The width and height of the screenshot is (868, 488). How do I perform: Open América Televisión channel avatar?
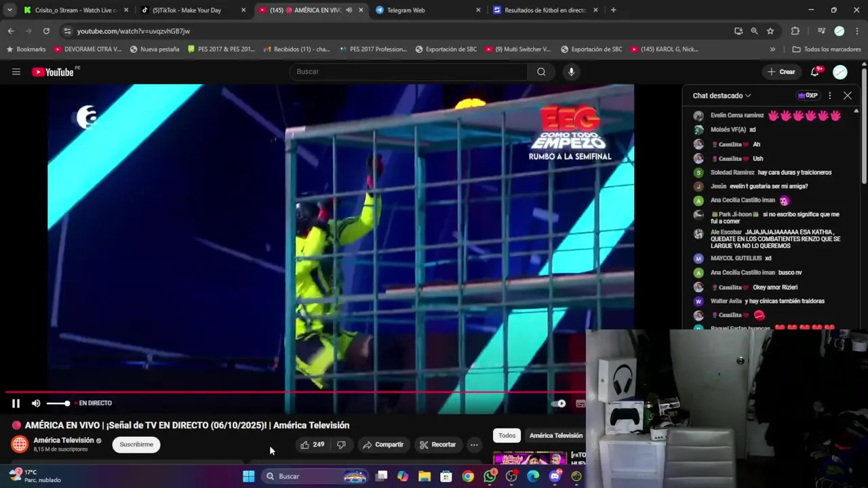click(20, 444)
